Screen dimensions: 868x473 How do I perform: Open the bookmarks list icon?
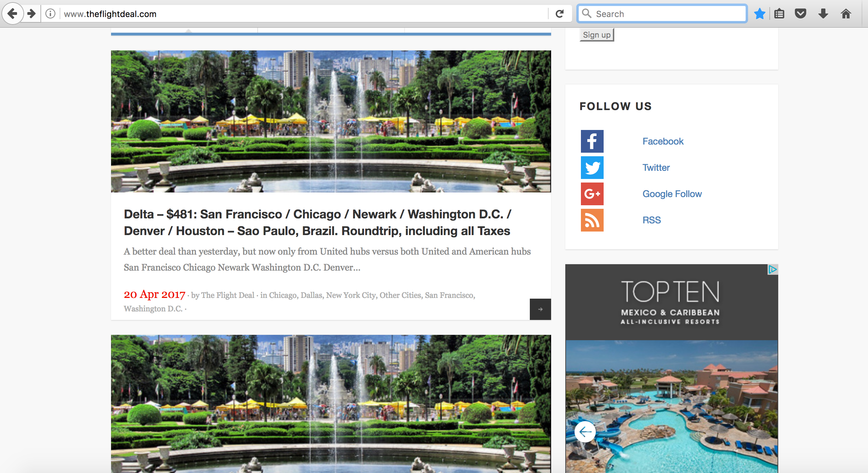pyautogui.click(x=779, y=14)
